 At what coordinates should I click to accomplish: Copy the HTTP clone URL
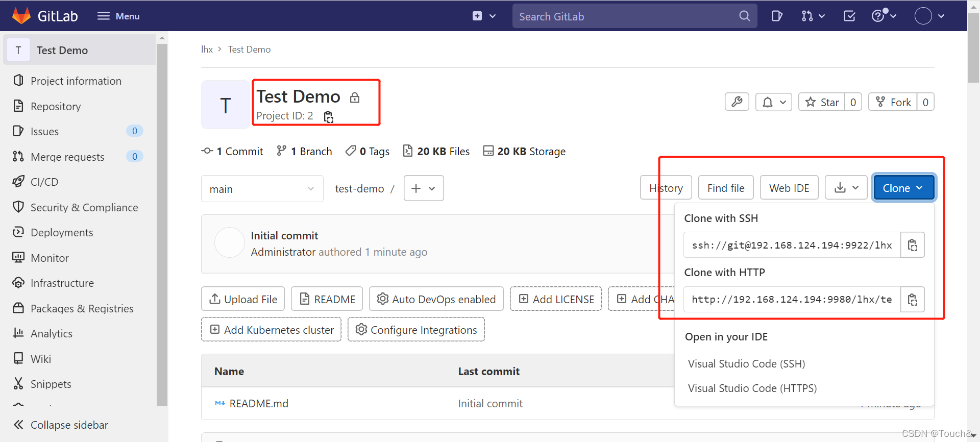(913, 299)
